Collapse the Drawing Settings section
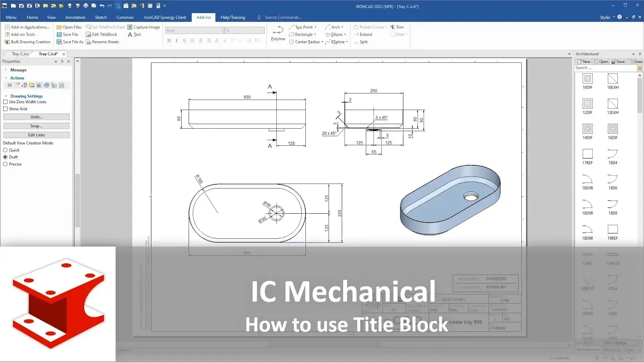This screenshot has height=362, width=644. [6, 96]
